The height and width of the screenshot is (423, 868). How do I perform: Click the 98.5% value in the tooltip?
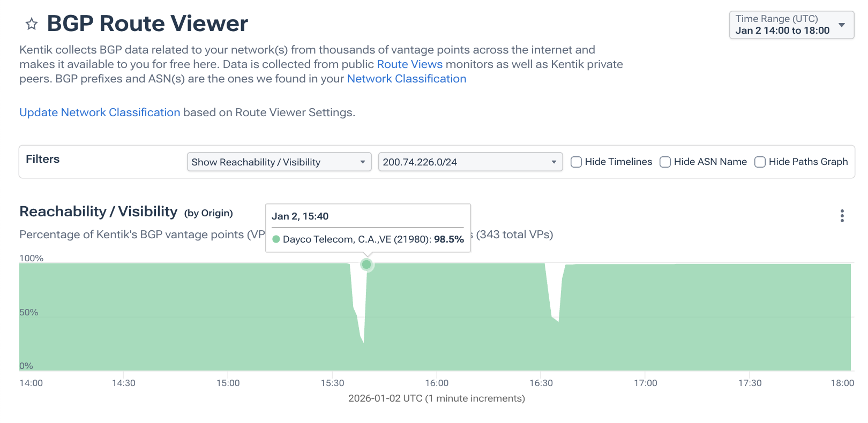pos(450,239)
